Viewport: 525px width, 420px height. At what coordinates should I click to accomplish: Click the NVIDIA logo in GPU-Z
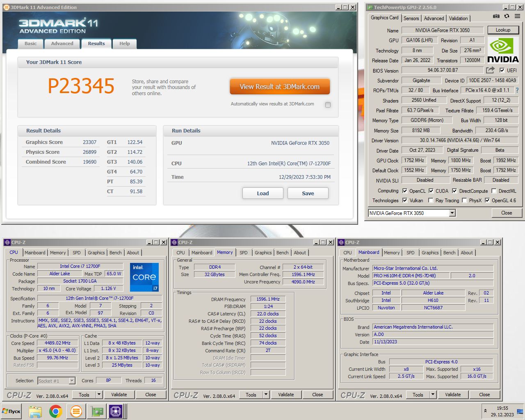[x=503, y=51]
